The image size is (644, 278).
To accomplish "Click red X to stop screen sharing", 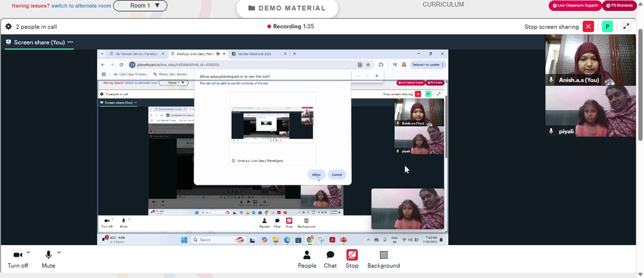I will pos(589,26).
